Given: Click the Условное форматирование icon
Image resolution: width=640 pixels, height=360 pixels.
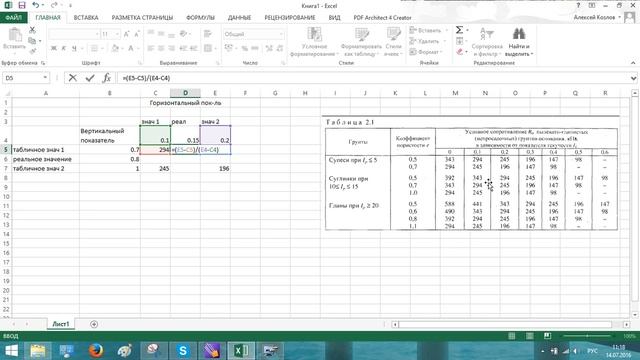Looking at the screenshot, I should 314,34.
